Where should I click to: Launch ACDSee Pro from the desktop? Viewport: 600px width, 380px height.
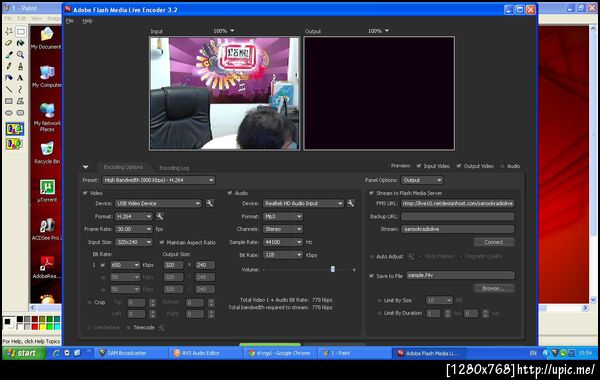click(47, 229)
